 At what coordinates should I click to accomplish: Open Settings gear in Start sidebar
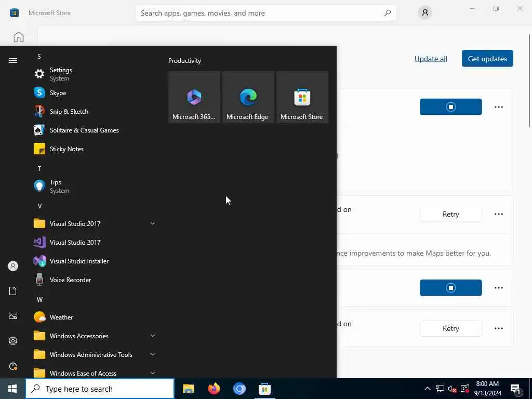(x=13, y=341)
